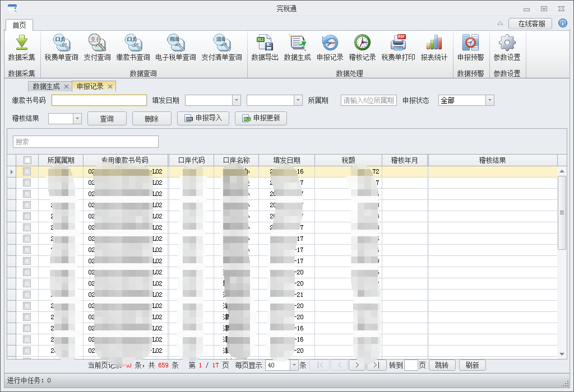
Task: Sort by the 口岸名称 column header
Action: pos(237,160)
